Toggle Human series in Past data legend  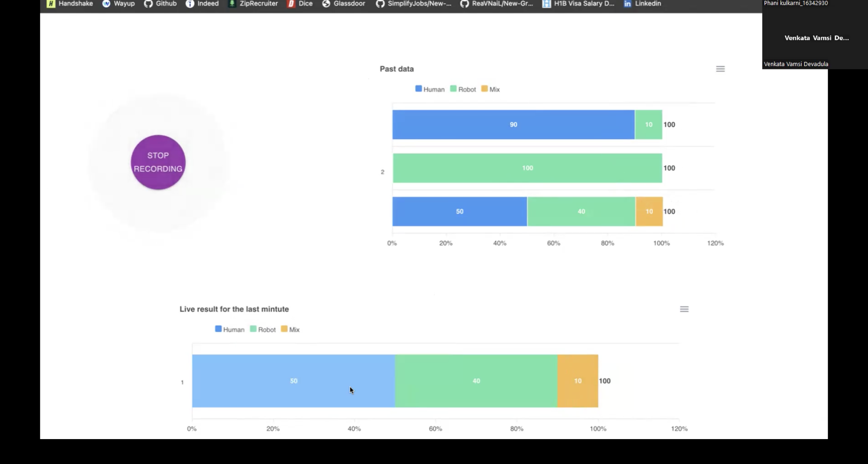tap(430, 89)
